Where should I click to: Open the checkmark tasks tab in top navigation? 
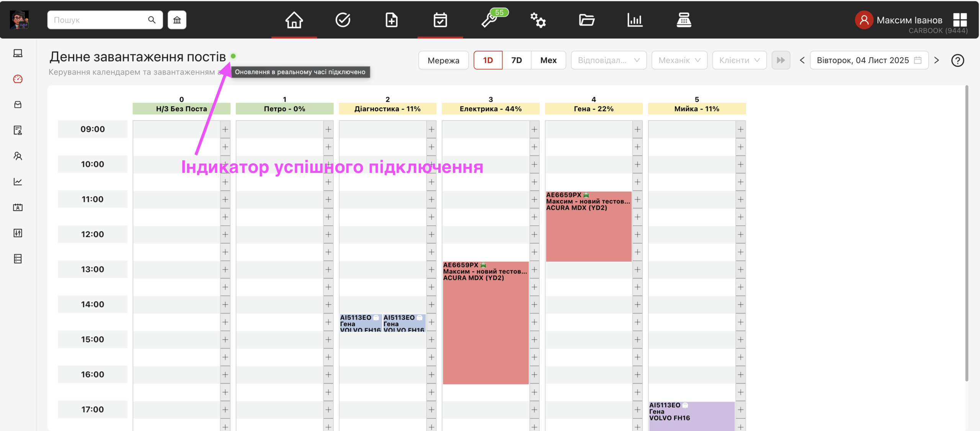[343, 20]
